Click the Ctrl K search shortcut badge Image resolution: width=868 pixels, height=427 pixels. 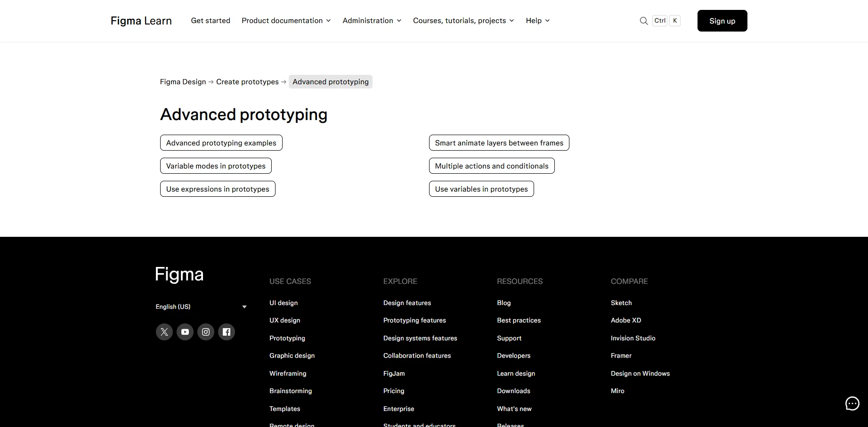point(666,21)
